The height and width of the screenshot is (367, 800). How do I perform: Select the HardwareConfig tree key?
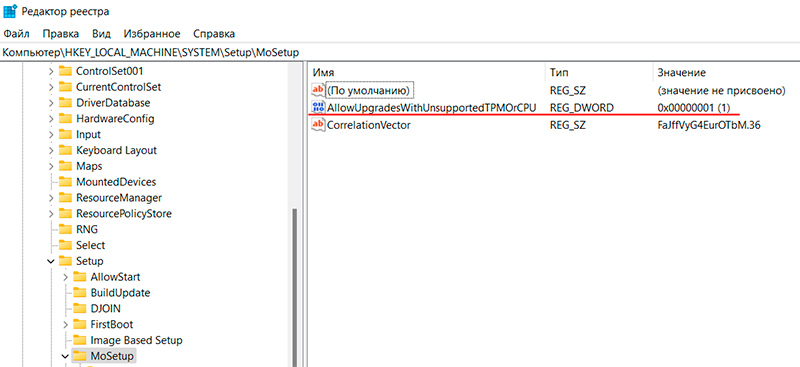115,118
